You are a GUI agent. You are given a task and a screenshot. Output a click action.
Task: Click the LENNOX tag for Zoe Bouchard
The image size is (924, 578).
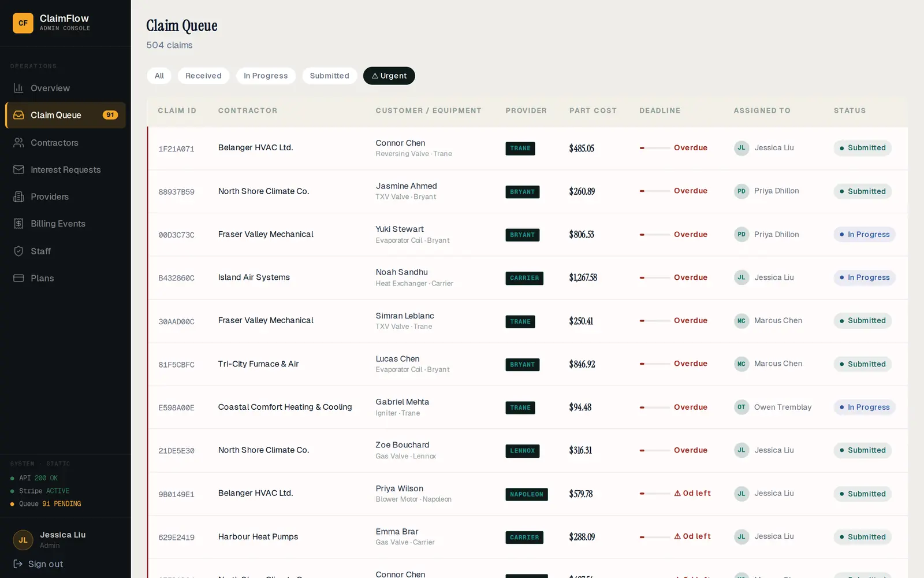click(x=523, y=451)
